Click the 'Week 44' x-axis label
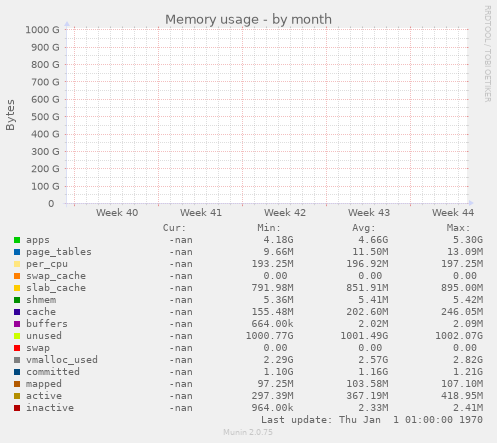This screenshot has height=443, width=497. (453, 213)
